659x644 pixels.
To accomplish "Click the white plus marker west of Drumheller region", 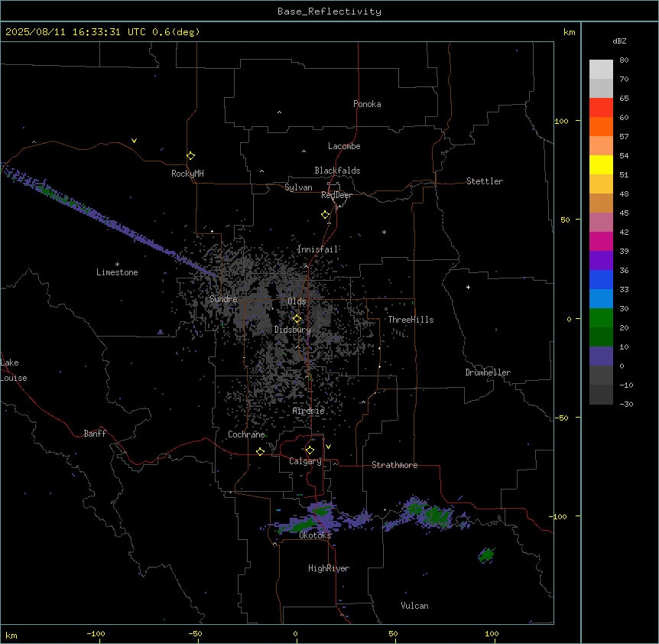I will coord(468,287).
